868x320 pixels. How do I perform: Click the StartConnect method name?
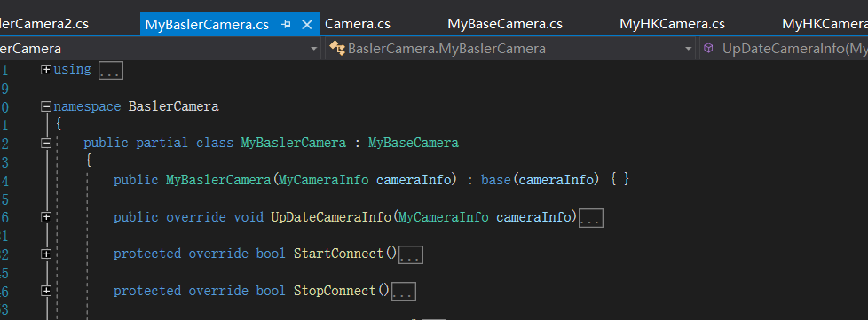click(338, 254)
